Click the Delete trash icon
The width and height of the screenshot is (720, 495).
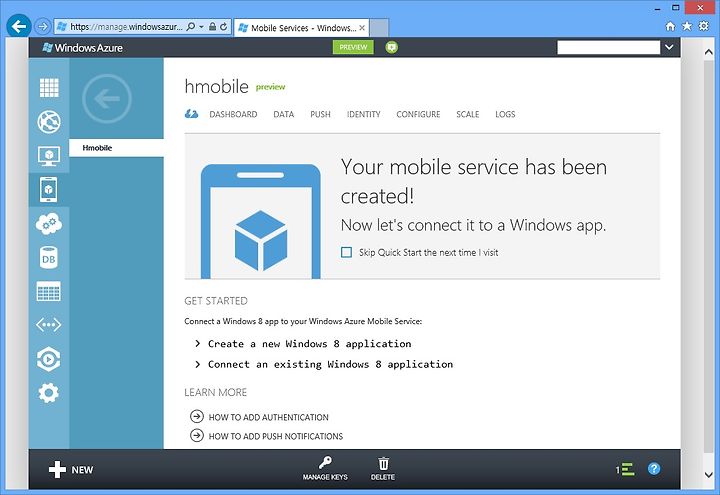[383, 463]
